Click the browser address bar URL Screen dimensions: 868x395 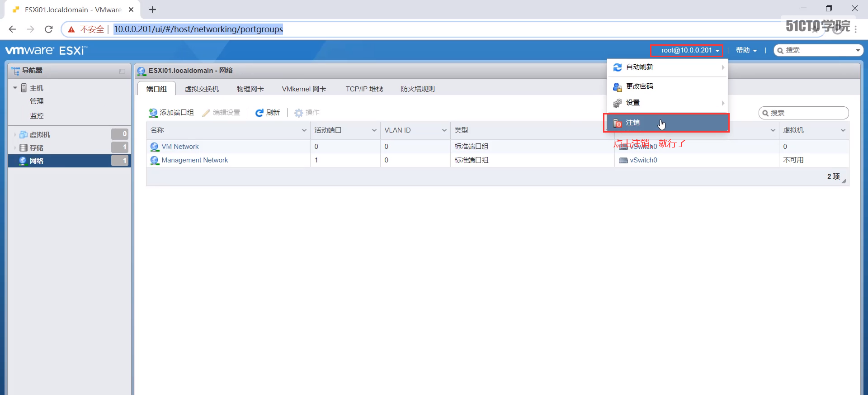pos(198,29)
